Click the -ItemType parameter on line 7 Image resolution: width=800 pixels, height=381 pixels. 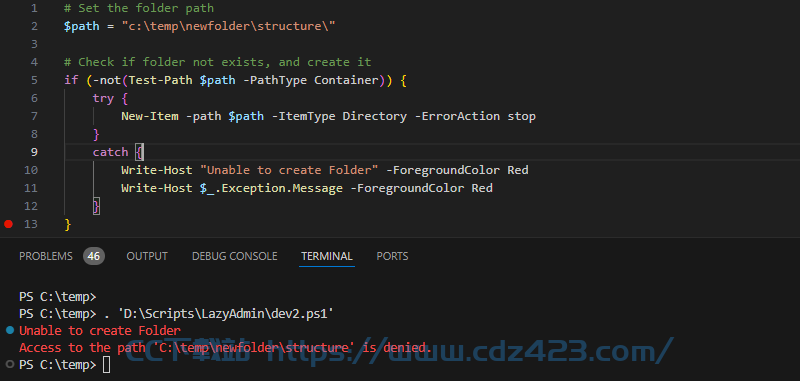pos(304,116)
